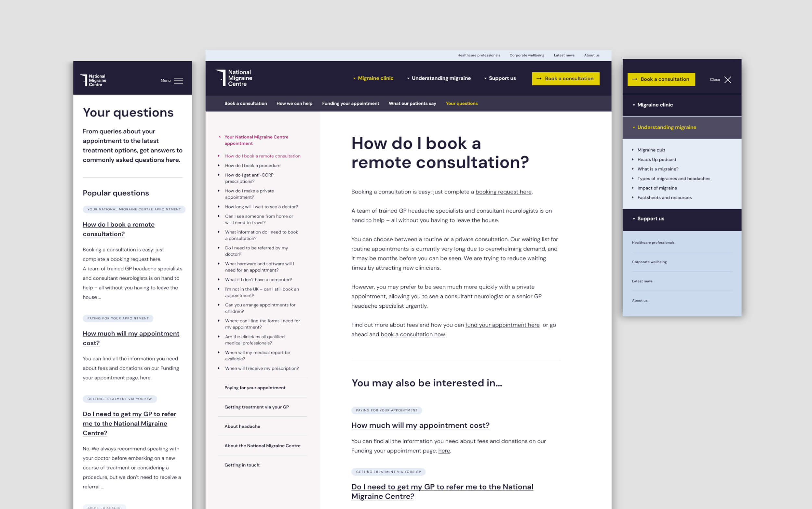Viewport: 812px width, 509px height.
Task: Toggle the Getting treatment via your GP section
Action: pyautogui.click(x=256, y=407)
